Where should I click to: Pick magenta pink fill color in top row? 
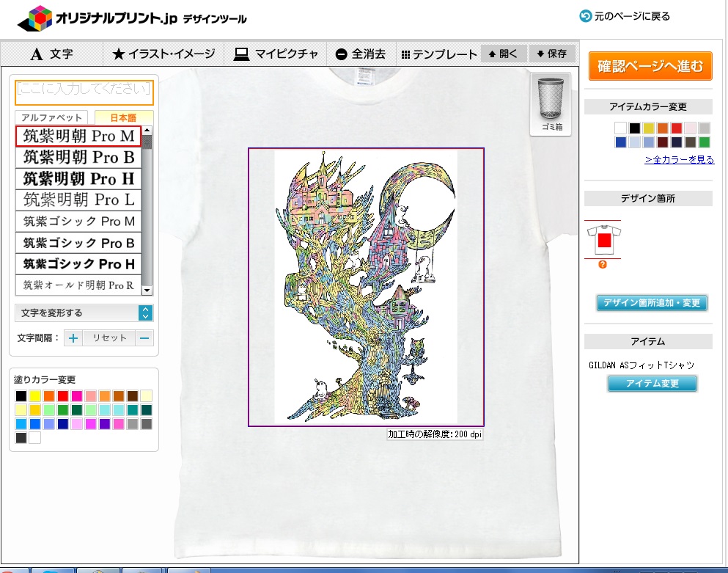click(x=76, y=396)
